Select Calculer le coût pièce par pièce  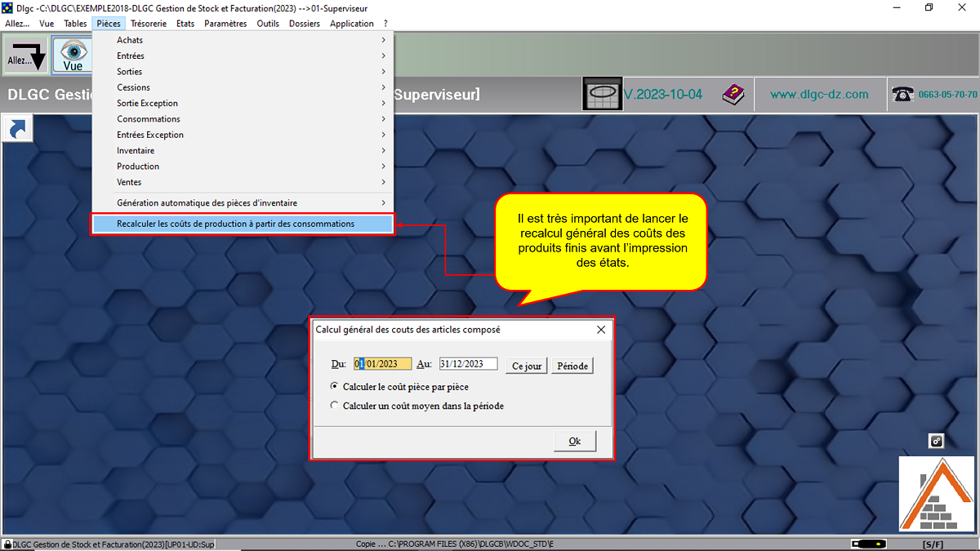[x=334, y=386]
